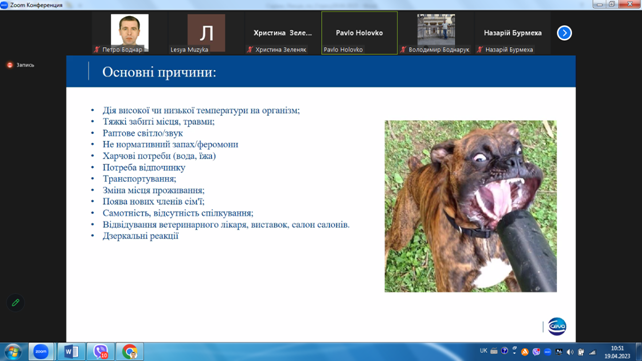Select Володимир Боднарук's video thumbnail
643x362 pixels.
click(x=436, y=33)
